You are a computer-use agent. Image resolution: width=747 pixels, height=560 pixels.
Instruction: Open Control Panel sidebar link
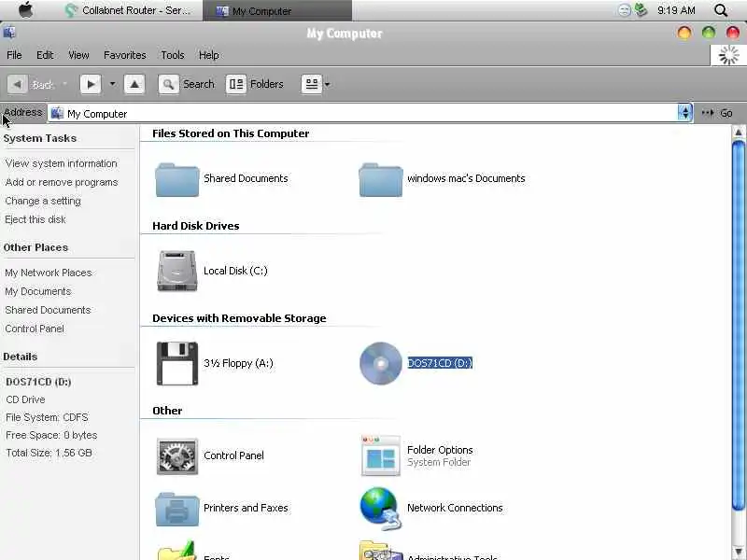point(35,329)
